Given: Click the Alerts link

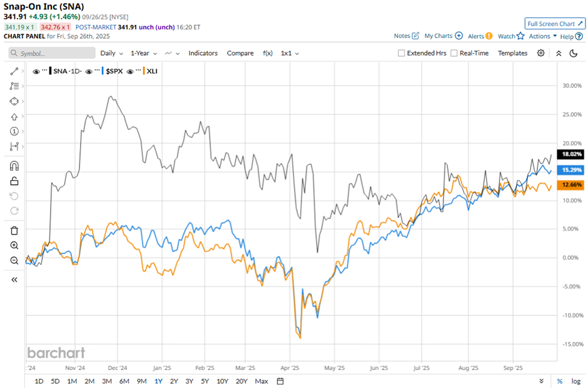Looking at the screenshot, I should tap(476, 36).
